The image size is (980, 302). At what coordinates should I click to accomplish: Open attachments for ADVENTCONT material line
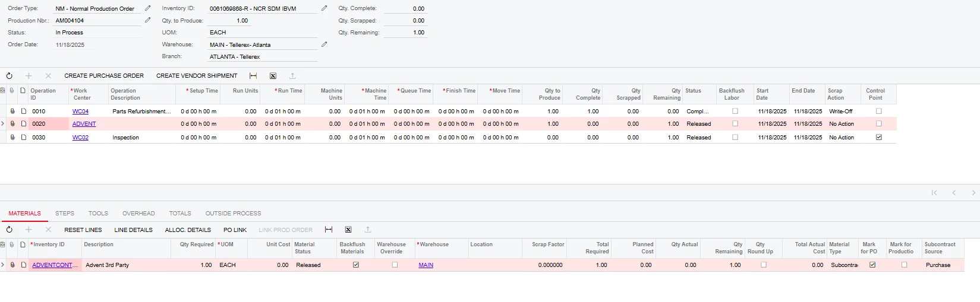click(x=12, y=265)
